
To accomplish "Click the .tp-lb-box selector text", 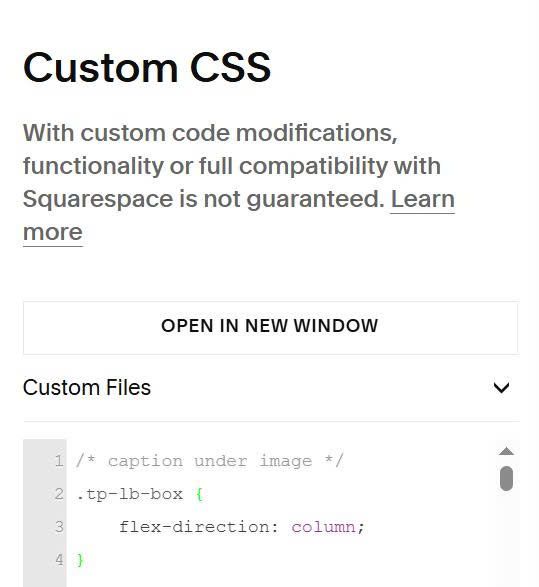I will [x=130, y=494].
